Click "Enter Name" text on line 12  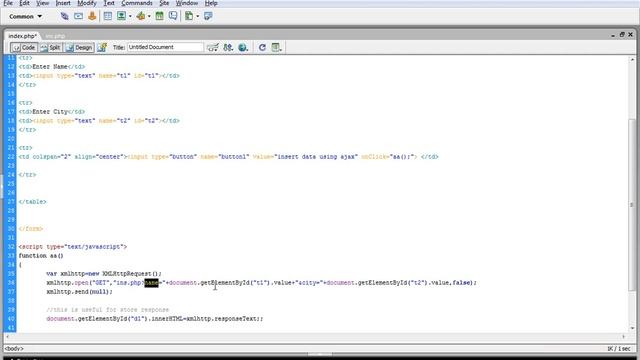[x=50, y=67]
